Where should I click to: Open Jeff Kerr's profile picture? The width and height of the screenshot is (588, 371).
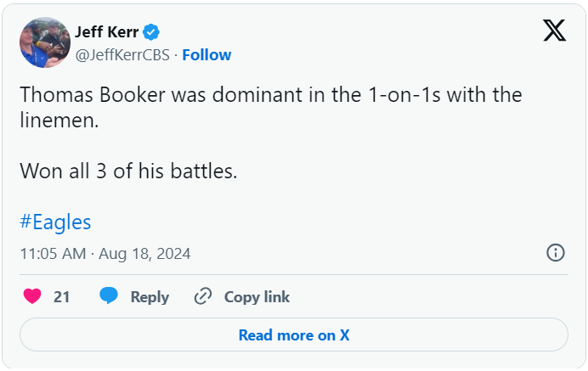click(x=44, y=42)
